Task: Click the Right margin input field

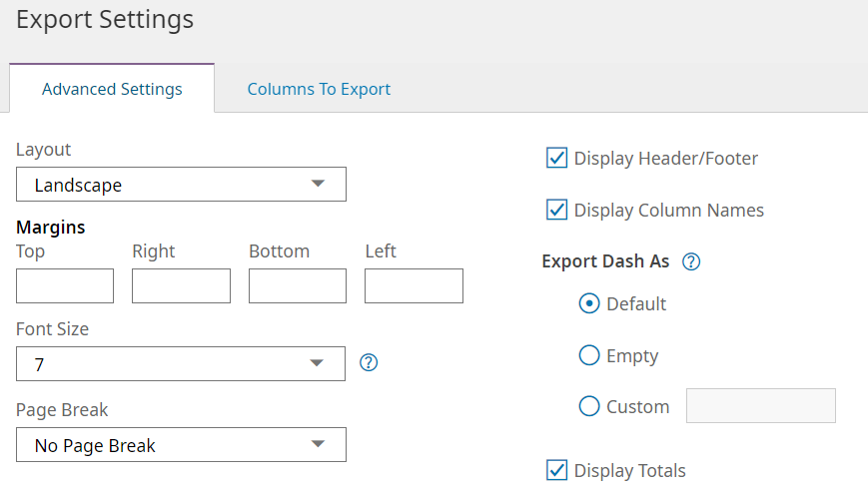Action: [181, 285]
